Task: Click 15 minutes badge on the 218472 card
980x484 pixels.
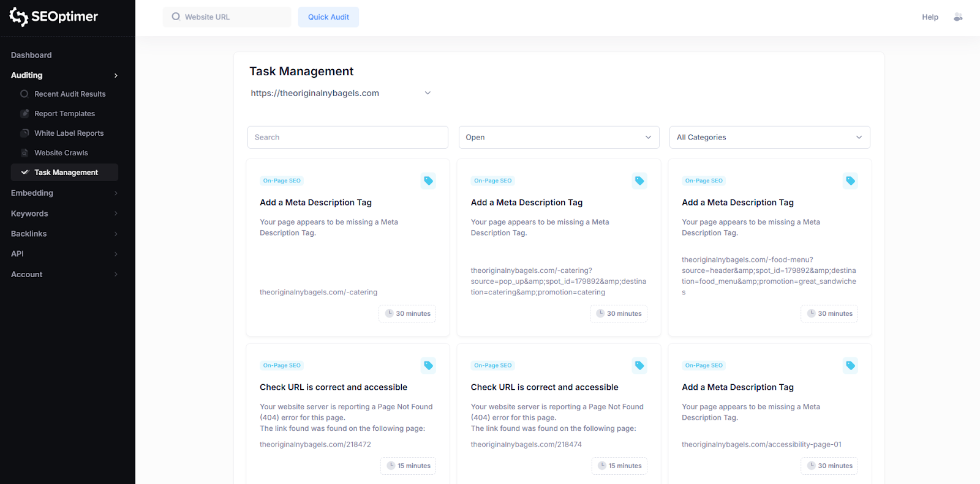Action: pyautogui.click(x=408, y=466)
